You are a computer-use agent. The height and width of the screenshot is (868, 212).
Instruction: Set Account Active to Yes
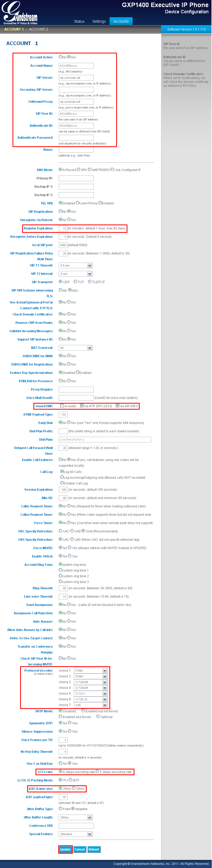pos(69,57)
